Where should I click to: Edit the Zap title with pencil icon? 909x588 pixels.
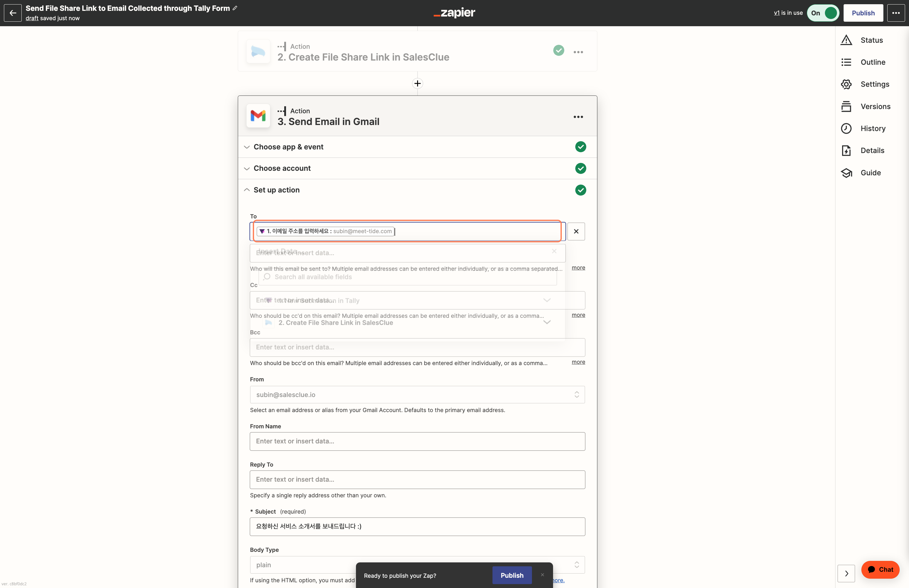[x=235, y=8]
